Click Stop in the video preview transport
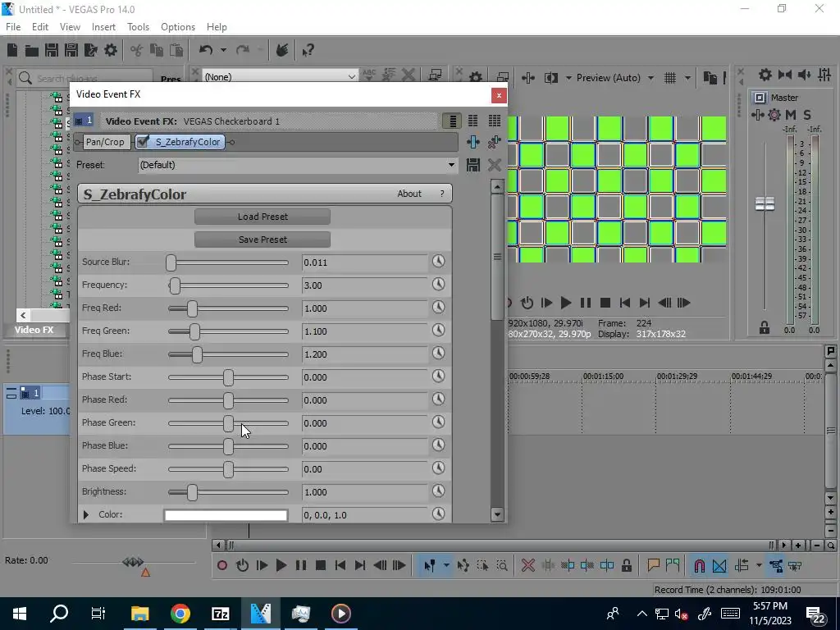Image resolution: width=840 pixels, height=630 pixels. (x=605, y=303)
